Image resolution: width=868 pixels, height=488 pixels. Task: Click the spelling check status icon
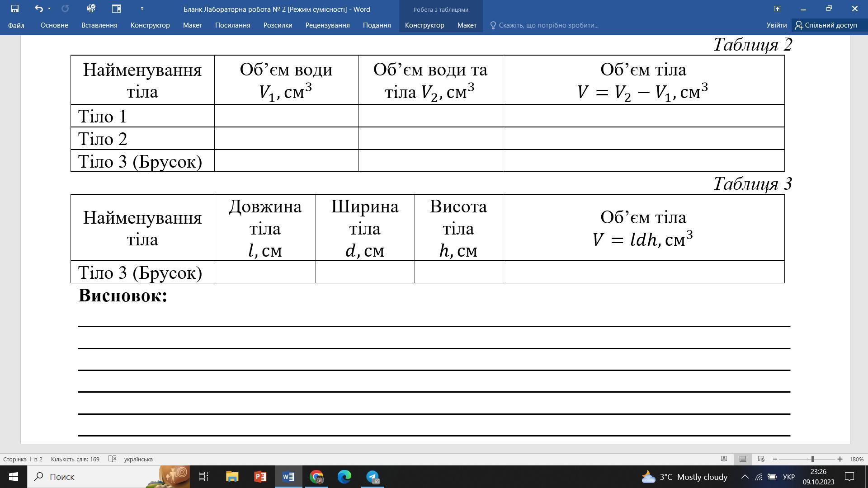click(x=113, y=459)
